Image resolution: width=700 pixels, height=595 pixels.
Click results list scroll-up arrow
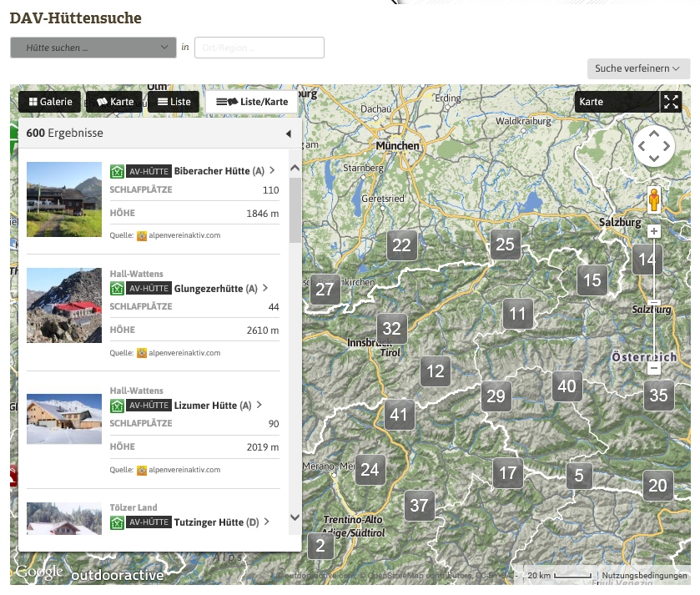tap(295, 168)
